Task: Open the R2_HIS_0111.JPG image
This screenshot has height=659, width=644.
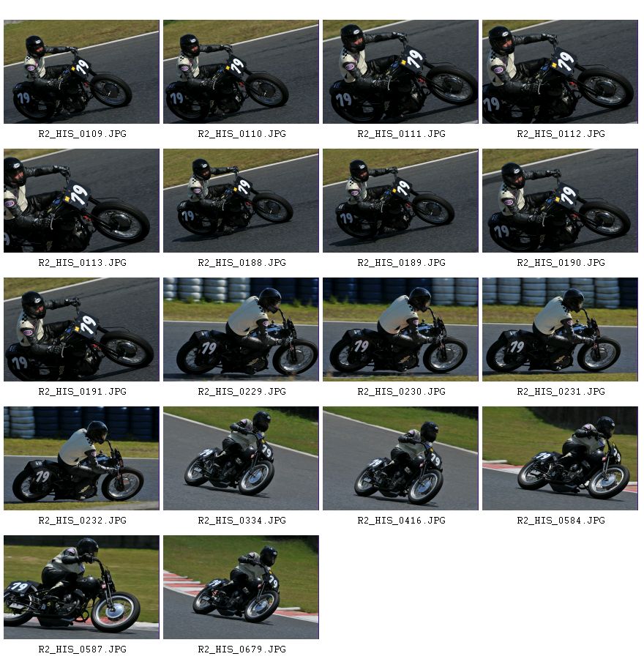Action: [x=401, y=72]
